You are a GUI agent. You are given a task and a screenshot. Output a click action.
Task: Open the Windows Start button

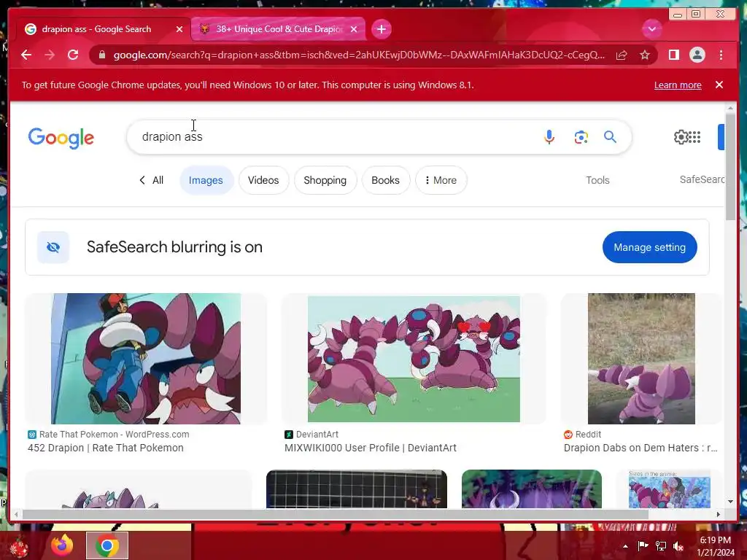click(x=19, y=546)
